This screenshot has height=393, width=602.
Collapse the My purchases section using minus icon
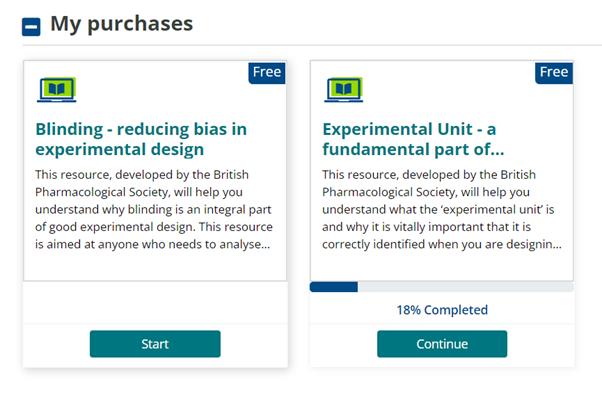(31, 27)
